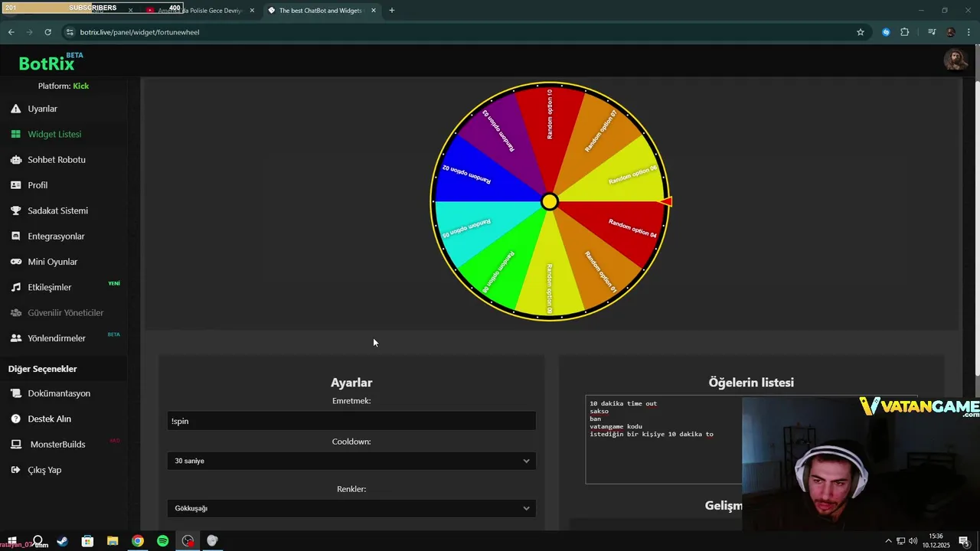Open the Dokümantasyon link
Image resolution: width=980 pixels, height=551 pixels.
click(59, 393)
